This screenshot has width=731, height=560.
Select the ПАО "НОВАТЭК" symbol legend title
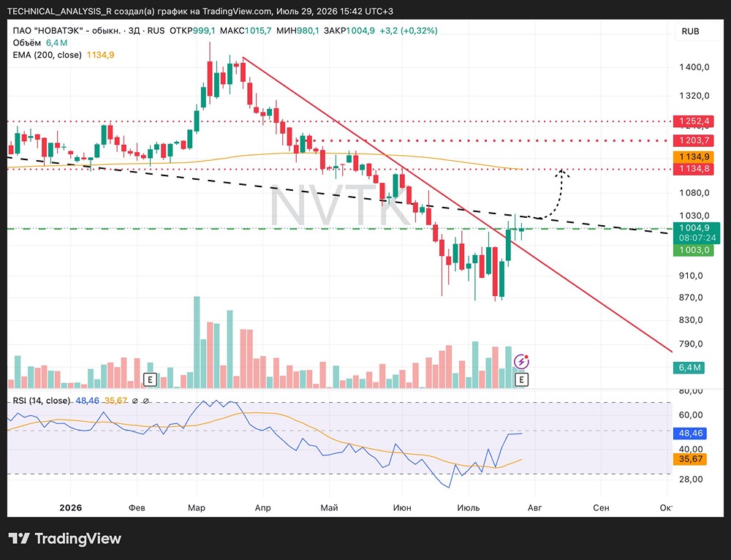67,31
